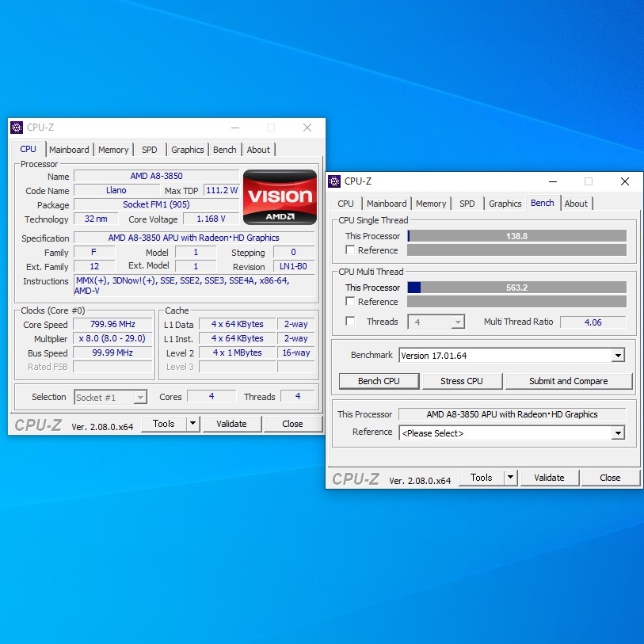Open About tab in Bench window

point(576,204)
